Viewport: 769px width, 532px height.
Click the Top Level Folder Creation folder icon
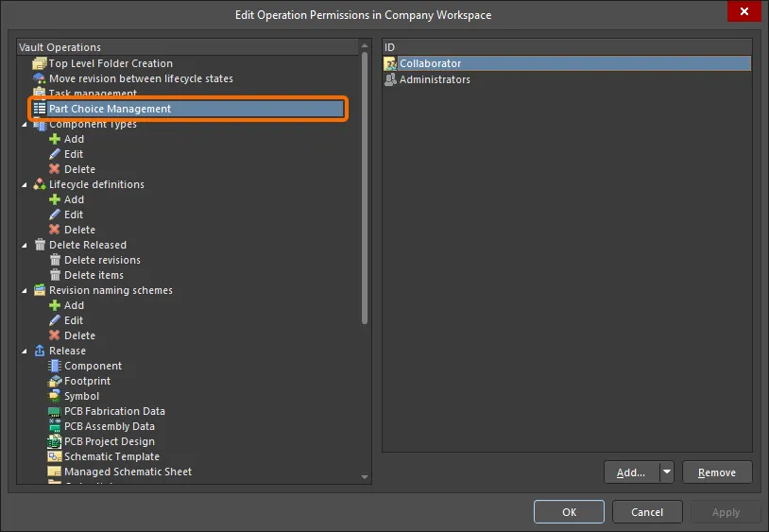point(40,63)
